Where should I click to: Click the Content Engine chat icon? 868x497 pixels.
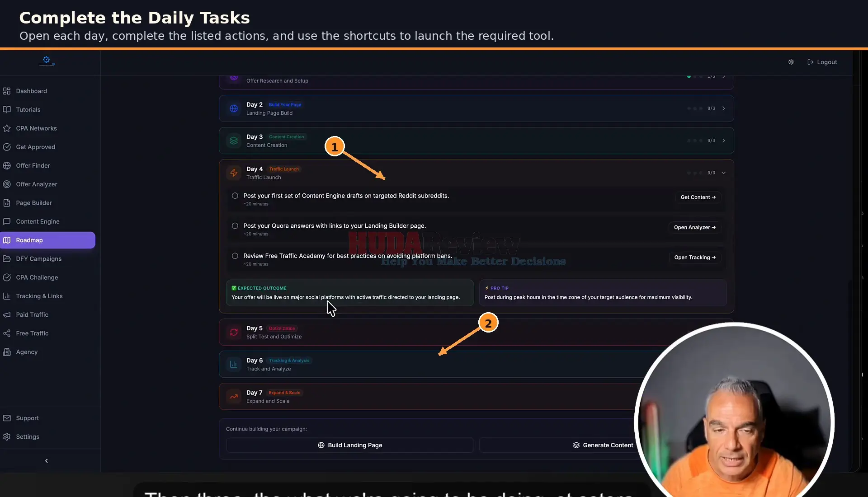(7, 221)
